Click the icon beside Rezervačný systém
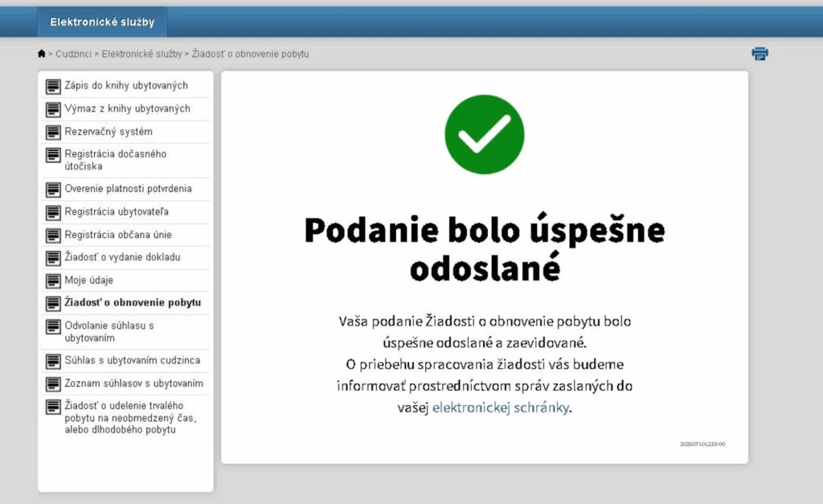823x504 pixels. tap(53, 132)
